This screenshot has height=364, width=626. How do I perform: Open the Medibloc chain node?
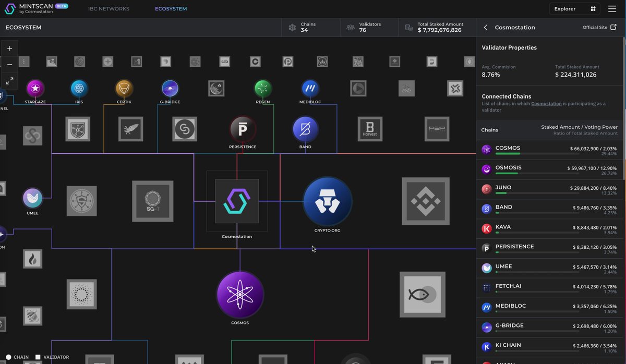[x=310, y=89]
